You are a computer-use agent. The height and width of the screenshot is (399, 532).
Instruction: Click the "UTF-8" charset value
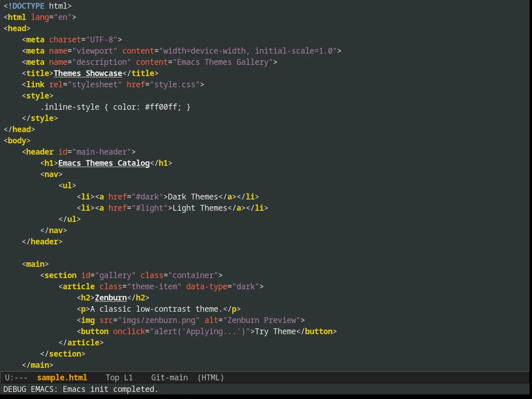102,39
